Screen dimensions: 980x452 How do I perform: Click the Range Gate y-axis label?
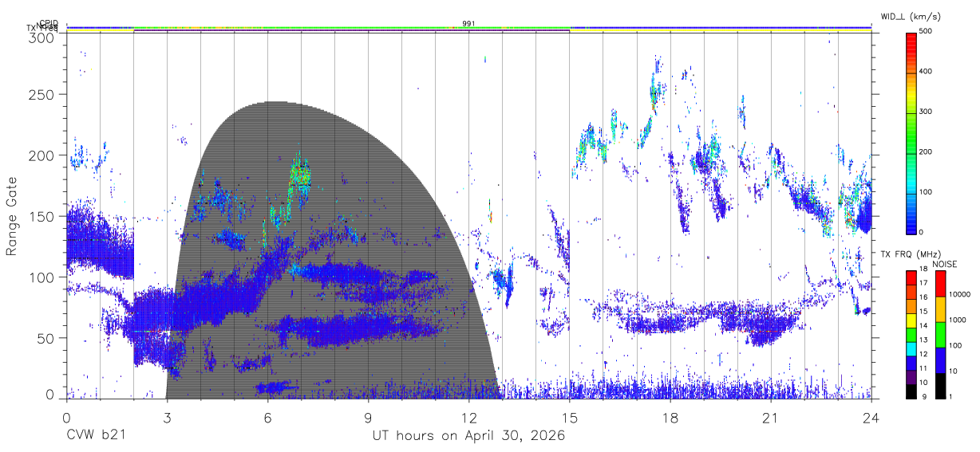[x=12, y=215]
